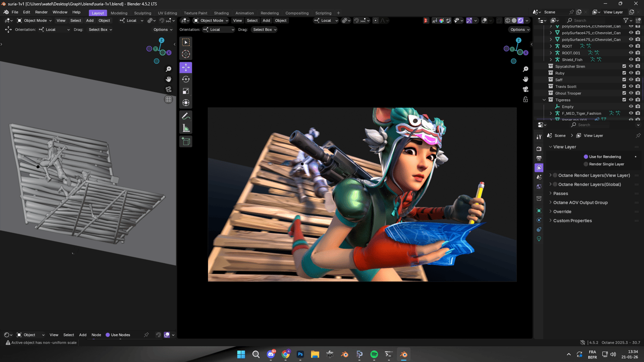Open the World properties tab
The width and height of the screenshot is (644, 362).
(539, 186)
